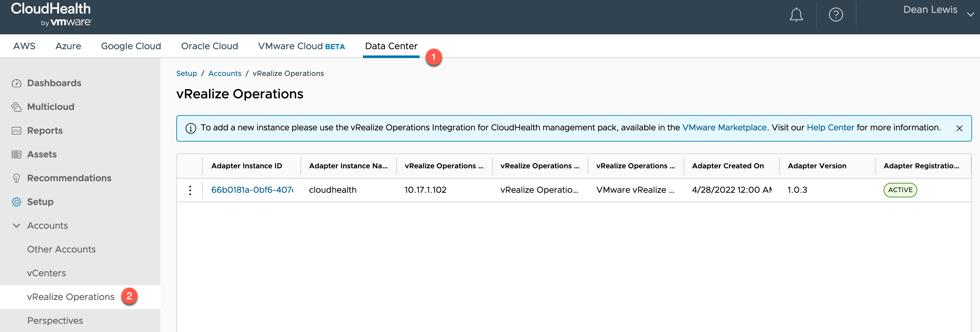Open the VMware Marketplace link
The height and width of the screenshot is (332, 980).
[x=724, y=128]
